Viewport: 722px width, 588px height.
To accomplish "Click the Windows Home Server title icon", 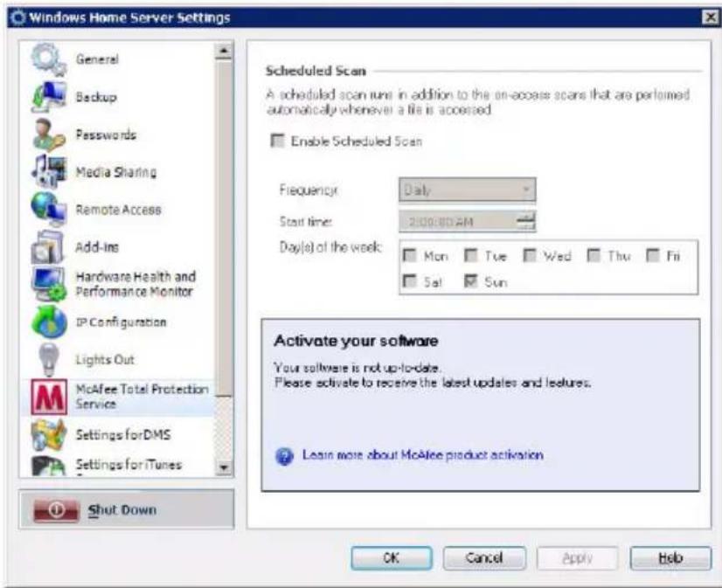I will (17, 17).
